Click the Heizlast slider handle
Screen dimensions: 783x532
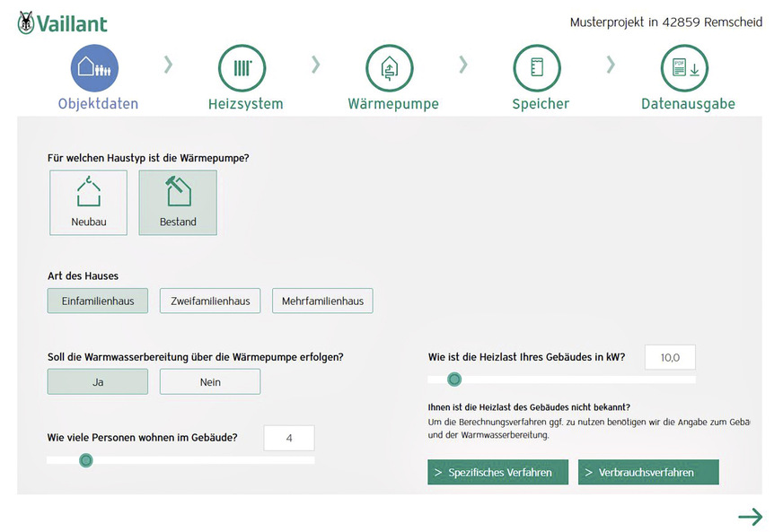[454, 379]
